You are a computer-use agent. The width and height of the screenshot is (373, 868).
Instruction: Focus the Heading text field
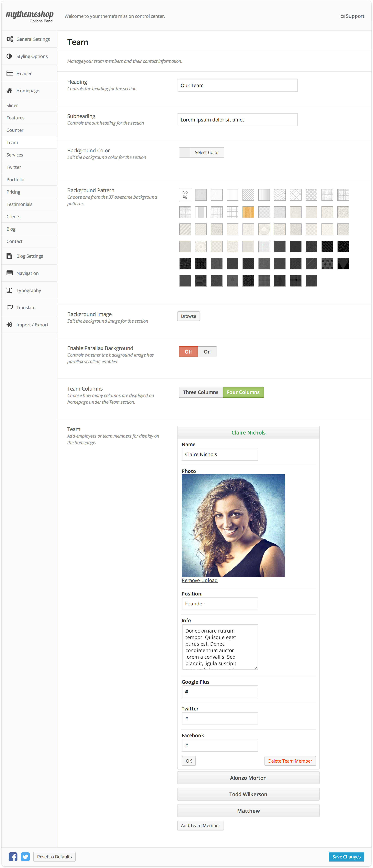click(x=238, y=85)
